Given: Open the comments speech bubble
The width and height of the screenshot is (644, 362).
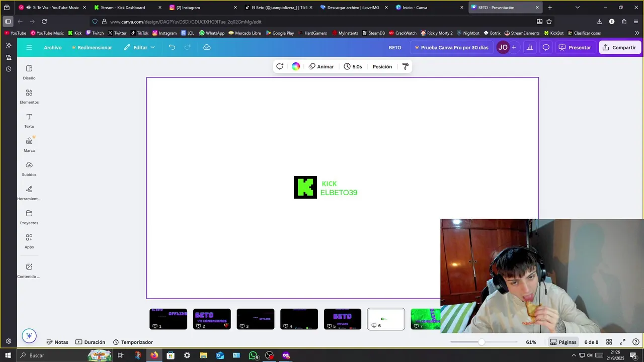Looking at the screenshot, I should pyautogui.click(x=546, y=47).
